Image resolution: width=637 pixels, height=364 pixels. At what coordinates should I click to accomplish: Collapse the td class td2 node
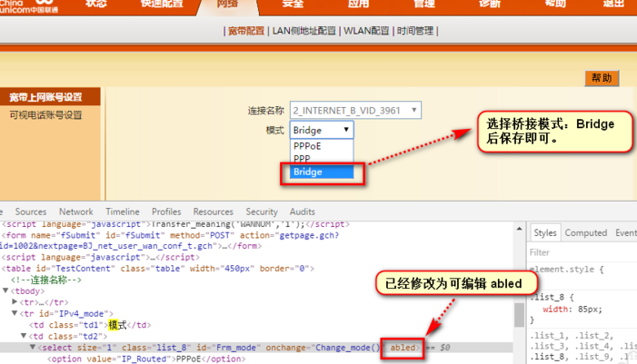point(24,336)
